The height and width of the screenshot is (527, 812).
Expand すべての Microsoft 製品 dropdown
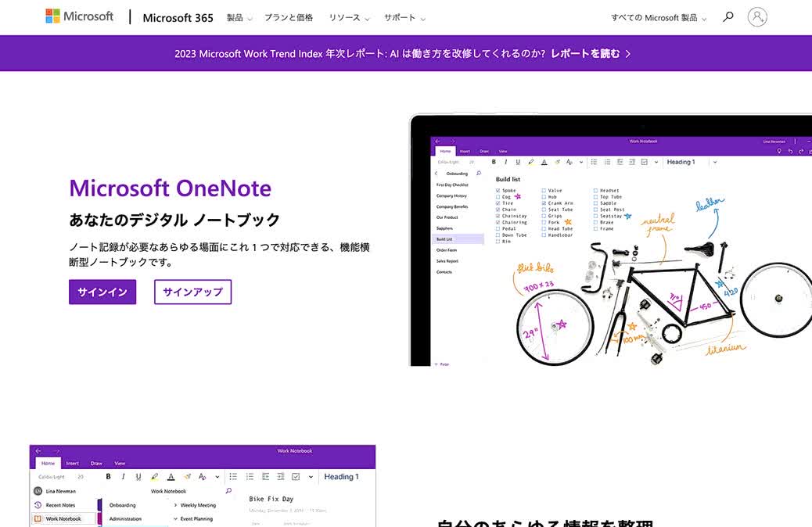tap(658, 18)
